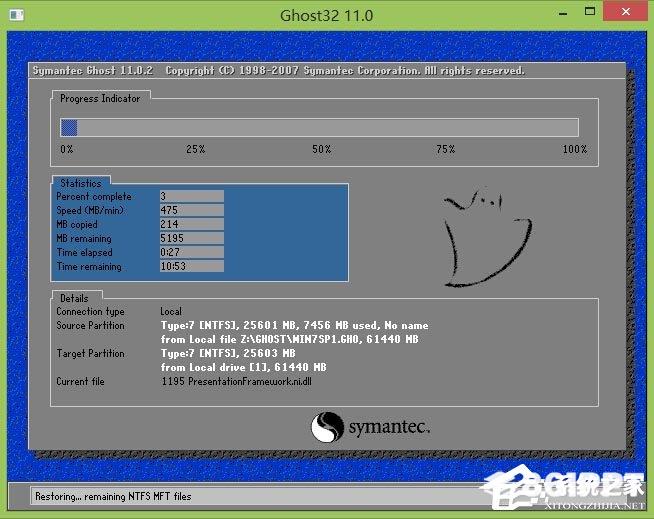Click the Ghost mascot drawing

487,238
